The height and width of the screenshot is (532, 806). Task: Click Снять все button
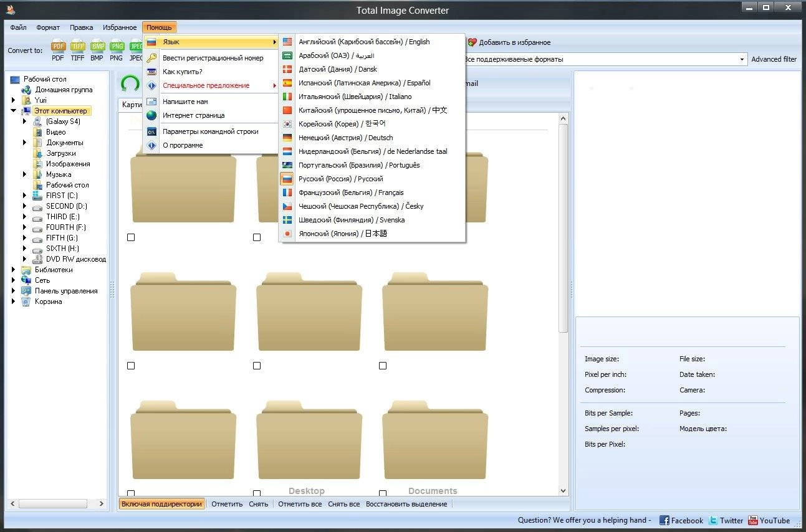(x=343, y=504)
